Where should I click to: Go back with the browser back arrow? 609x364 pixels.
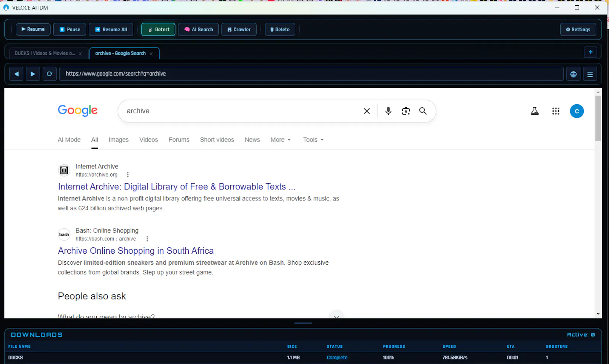click(16, 74)
